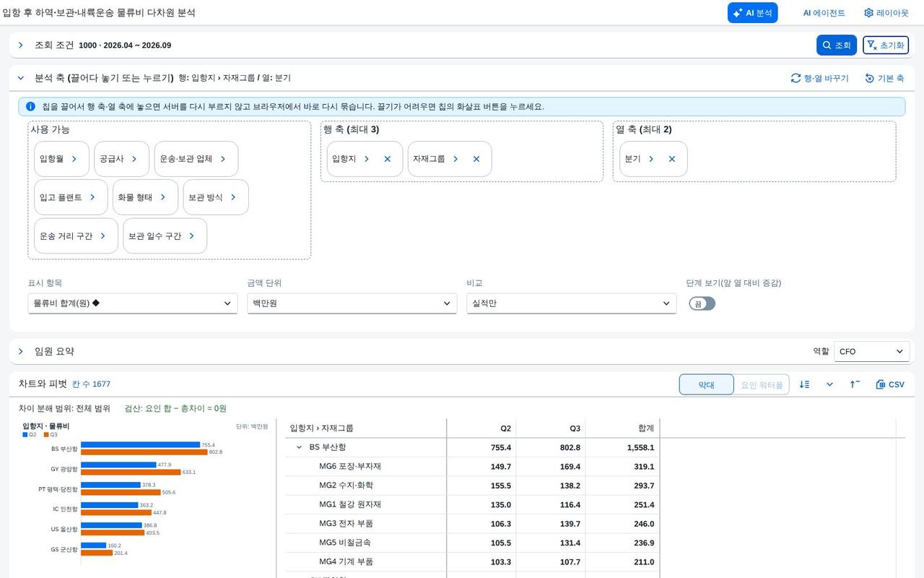
Task: Click the Q3 legend color swatch
Action: pos(46,435)
